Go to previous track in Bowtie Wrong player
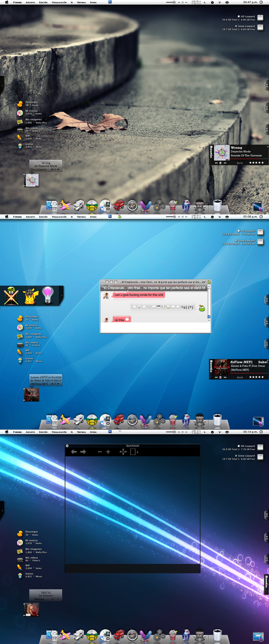The width and height of the screenshot is (269, 644). pyautogui.click(x=216, y=163)
